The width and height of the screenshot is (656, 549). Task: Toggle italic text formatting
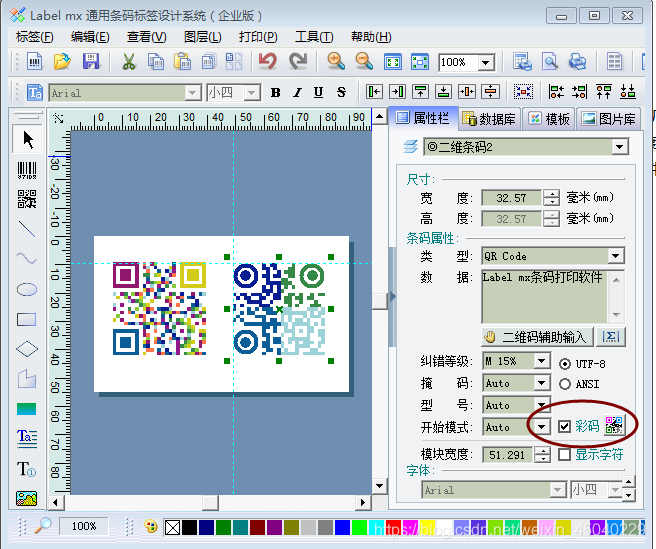pyautogui.click(x=297, y=92)
